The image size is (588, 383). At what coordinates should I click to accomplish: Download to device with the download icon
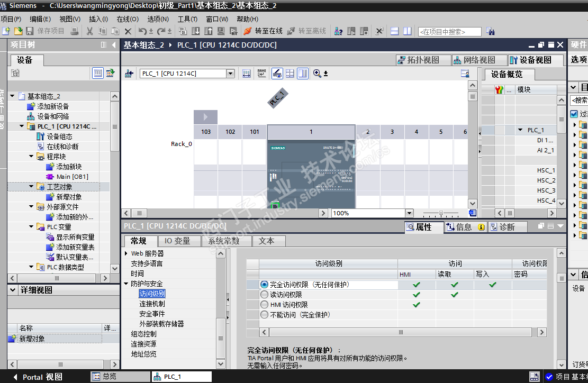195,31
